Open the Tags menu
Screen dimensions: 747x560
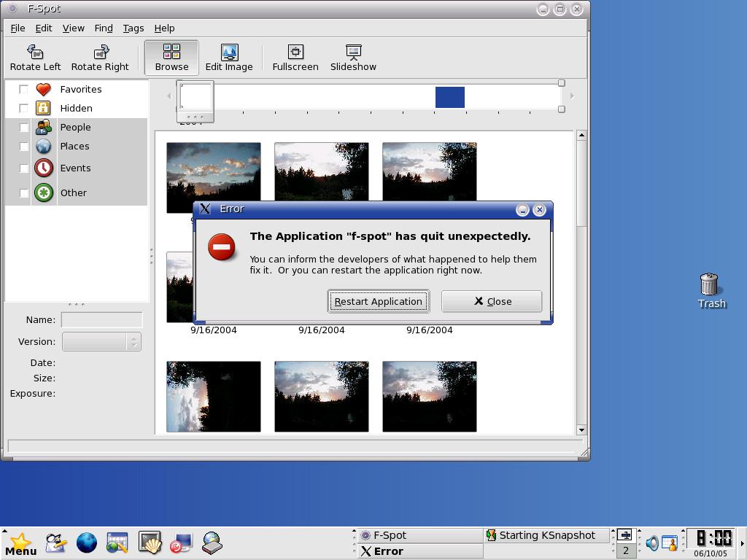pos(133,28)
